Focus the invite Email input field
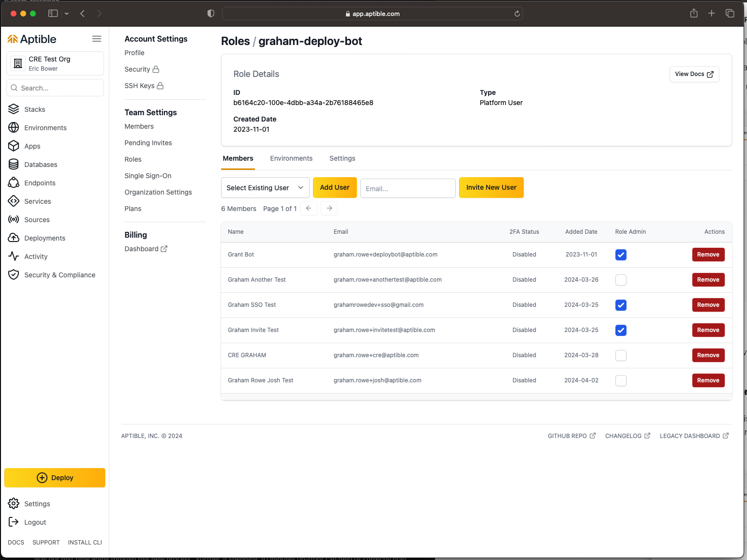The image size is (747, 560). 408,188
